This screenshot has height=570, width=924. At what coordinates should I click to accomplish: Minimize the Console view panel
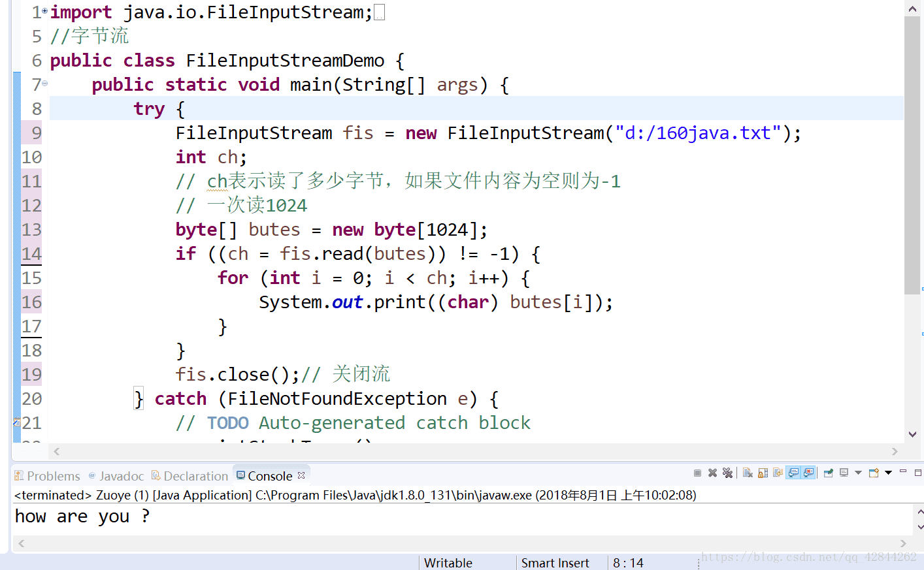(x=903, y=471)
